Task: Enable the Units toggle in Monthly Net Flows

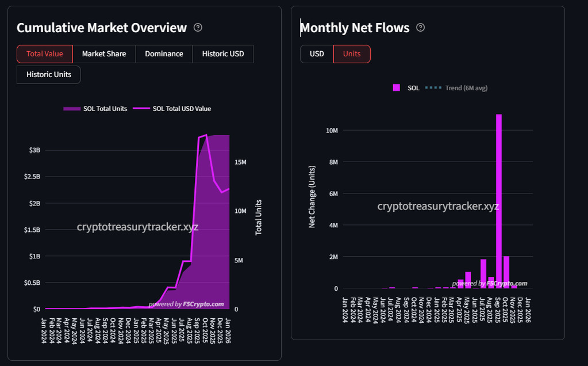Action: click(x=351, y=54)
